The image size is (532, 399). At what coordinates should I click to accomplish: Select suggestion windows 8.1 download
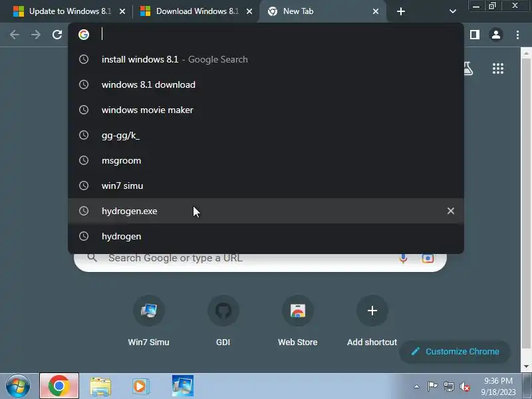tap(265, 84)
